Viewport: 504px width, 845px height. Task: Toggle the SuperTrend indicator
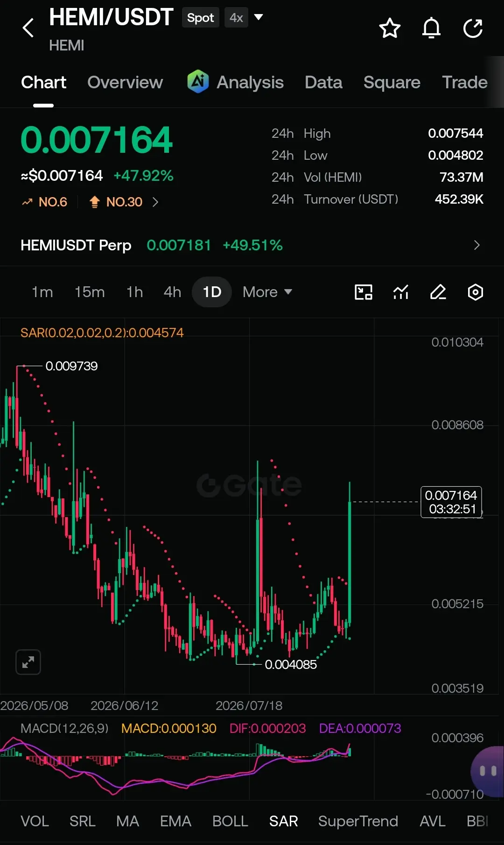(x=358, y=821)
